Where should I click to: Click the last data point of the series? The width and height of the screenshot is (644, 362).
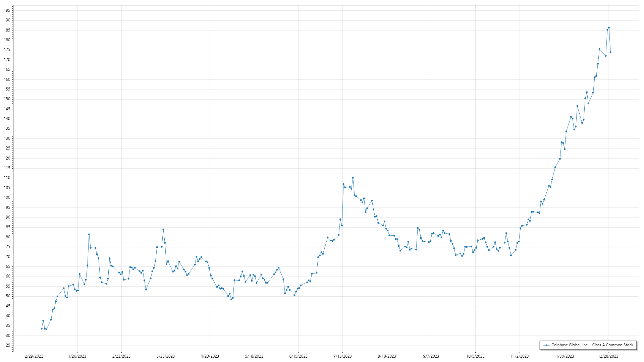[x=610, y=52]
